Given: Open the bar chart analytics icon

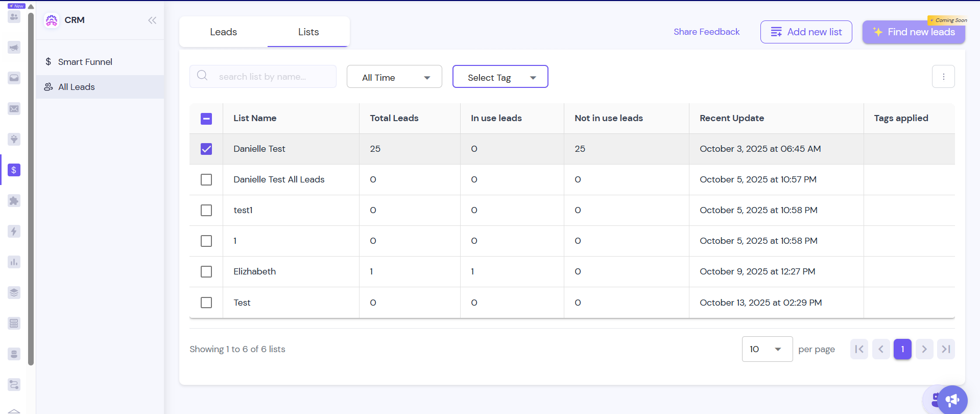Looking at the screenshot, I should point(14,262).
